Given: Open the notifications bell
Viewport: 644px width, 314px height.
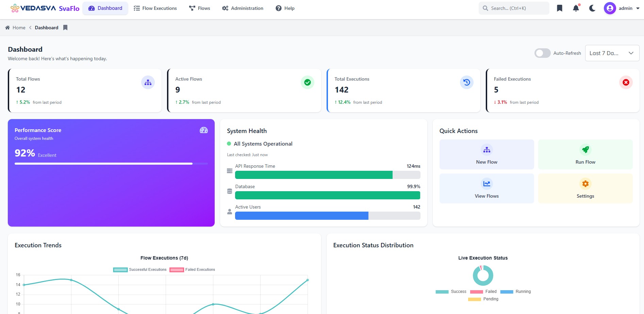Looking at the screenshot, I should click(576, 8).
